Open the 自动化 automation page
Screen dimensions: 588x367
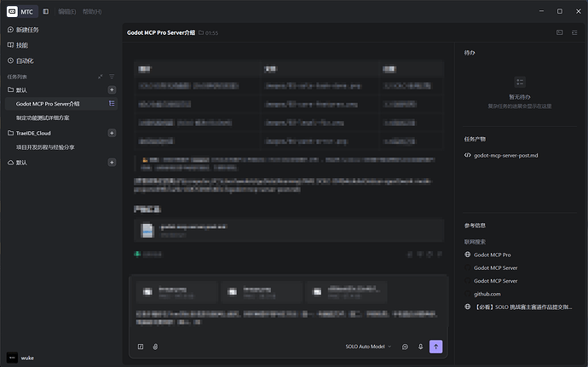click(20, 60)
